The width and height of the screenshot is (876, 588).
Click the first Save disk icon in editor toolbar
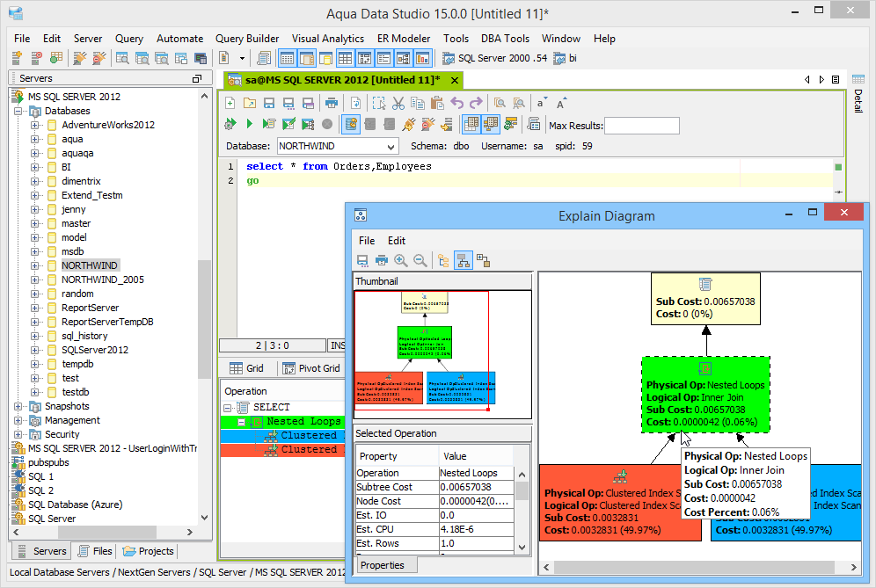[x=269, y=104]
